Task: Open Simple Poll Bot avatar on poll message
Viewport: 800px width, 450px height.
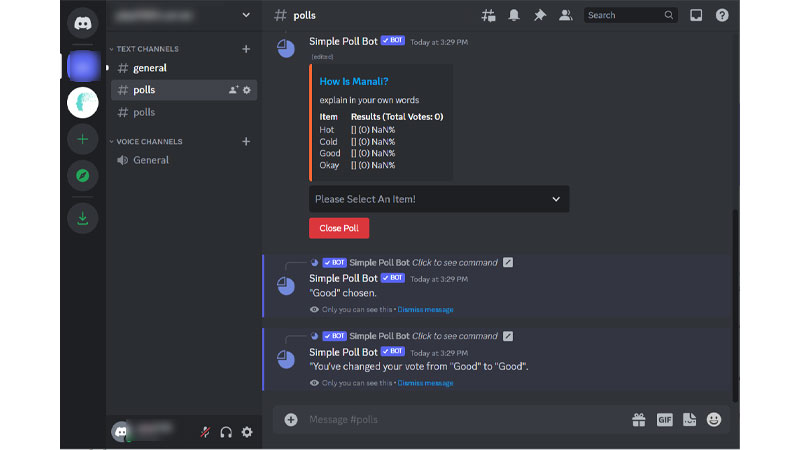Action: pos(286,48)
